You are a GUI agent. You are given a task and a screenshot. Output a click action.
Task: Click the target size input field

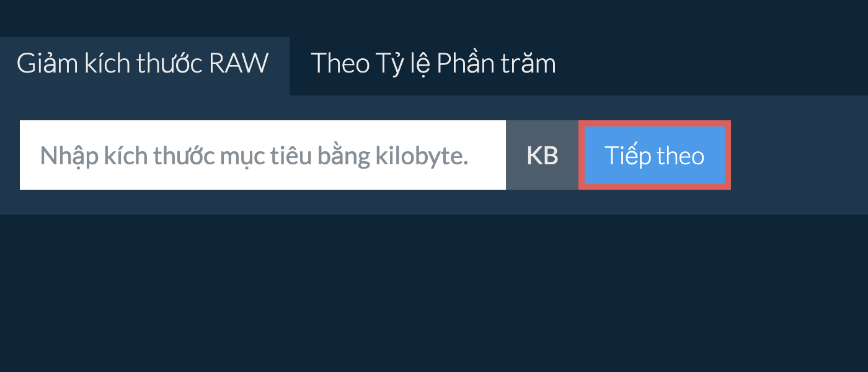263,155
